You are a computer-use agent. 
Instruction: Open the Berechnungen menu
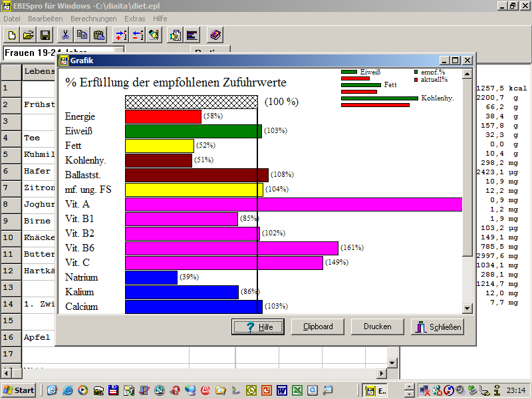click(x=93, y=19)
